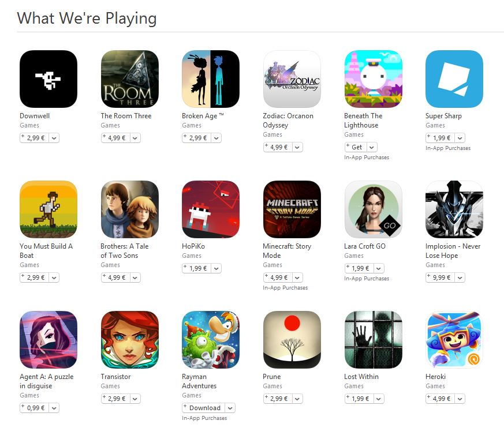Image resolution: width=504 pixels, height=439 pixels.
Task: Expand dropdown arrow beside Beneath The Lighthouse Get
Action: coord(372,148)
